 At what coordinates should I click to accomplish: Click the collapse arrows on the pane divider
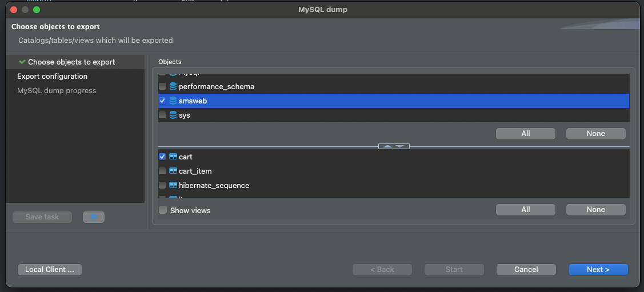(394, 146)
